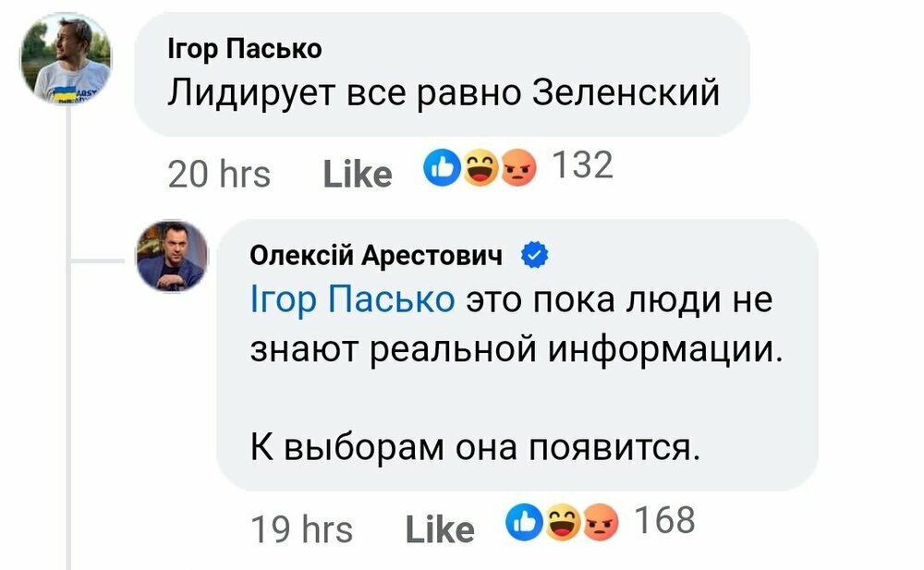
Task: Click the comment text about Зеленский
Action: tap(444, 94)
